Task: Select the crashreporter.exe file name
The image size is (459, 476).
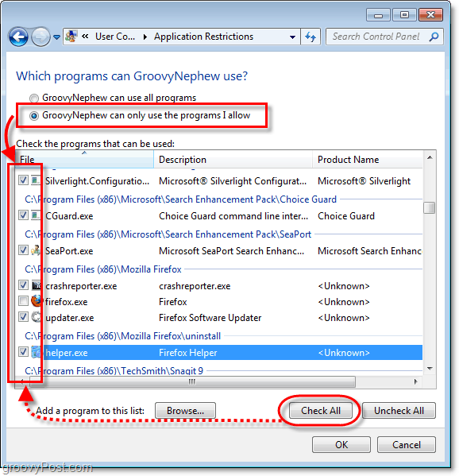Action: [81, 286]
